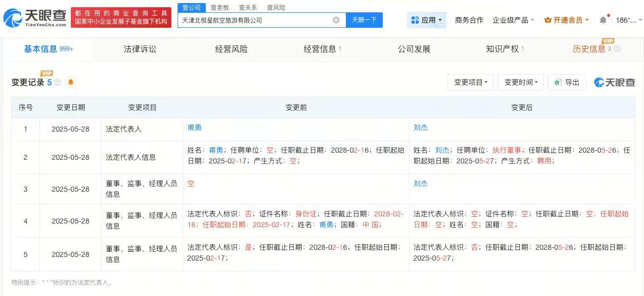Switch to the 查老板 search tab

point(220,7)
